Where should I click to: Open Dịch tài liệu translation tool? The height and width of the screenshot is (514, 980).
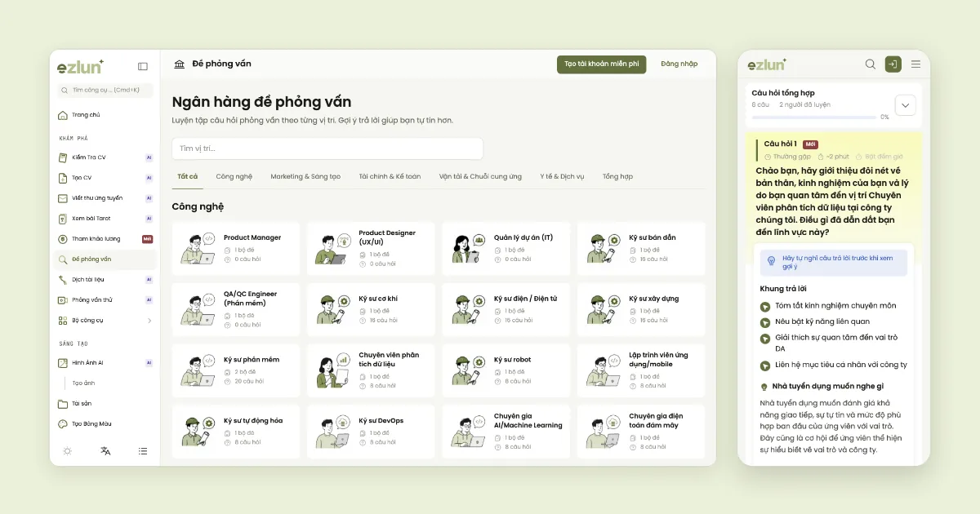pyautogui.click(x=105, y=279)
